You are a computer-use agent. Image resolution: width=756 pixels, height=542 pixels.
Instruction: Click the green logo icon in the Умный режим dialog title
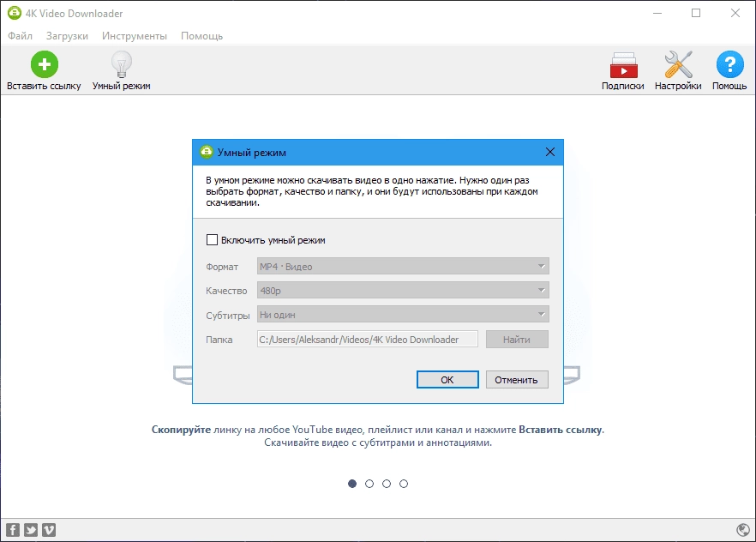tap(207, 152)
